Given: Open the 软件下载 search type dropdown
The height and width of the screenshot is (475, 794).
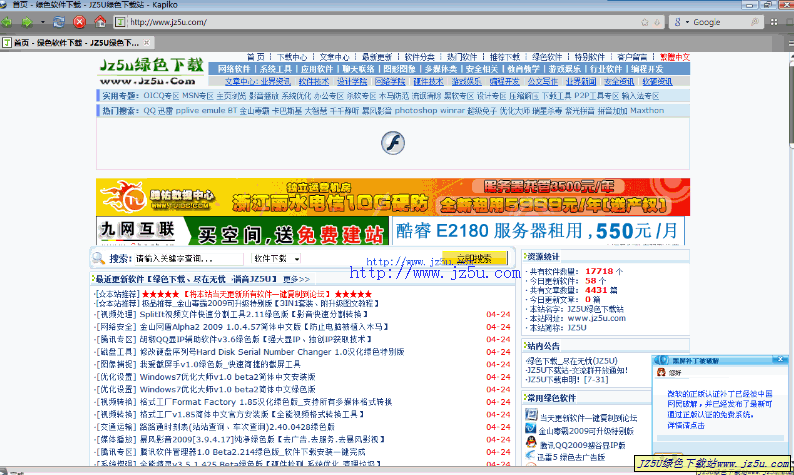Looking at the screenshot, I should tap(276, 259).
